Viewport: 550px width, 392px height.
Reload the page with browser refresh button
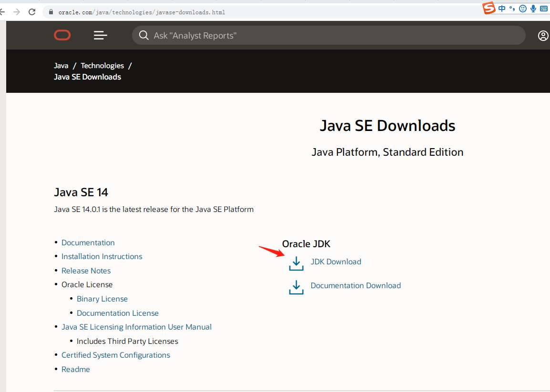pyautogui.click(x=32, y=12)
